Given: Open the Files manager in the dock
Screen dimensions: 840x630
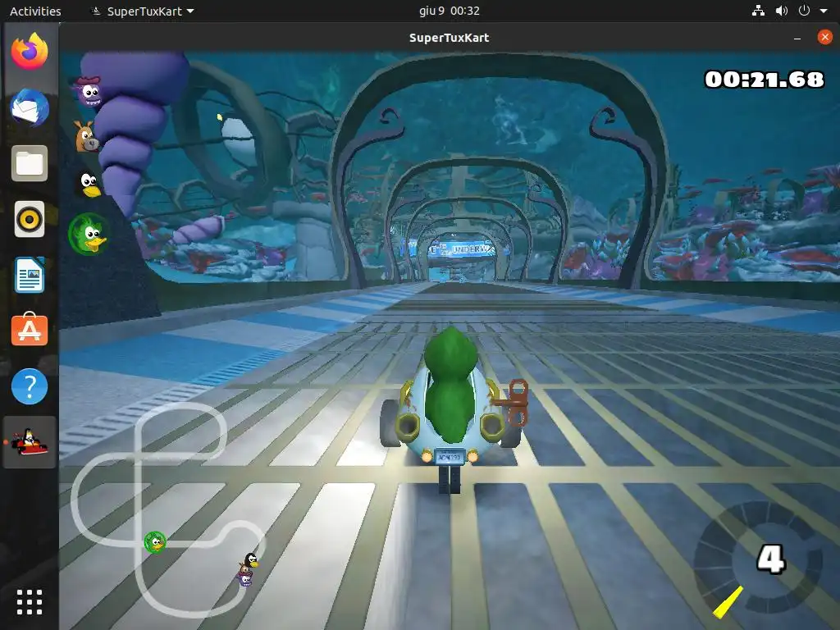Looking at the screenshot, I should click(x=30, y=163).
